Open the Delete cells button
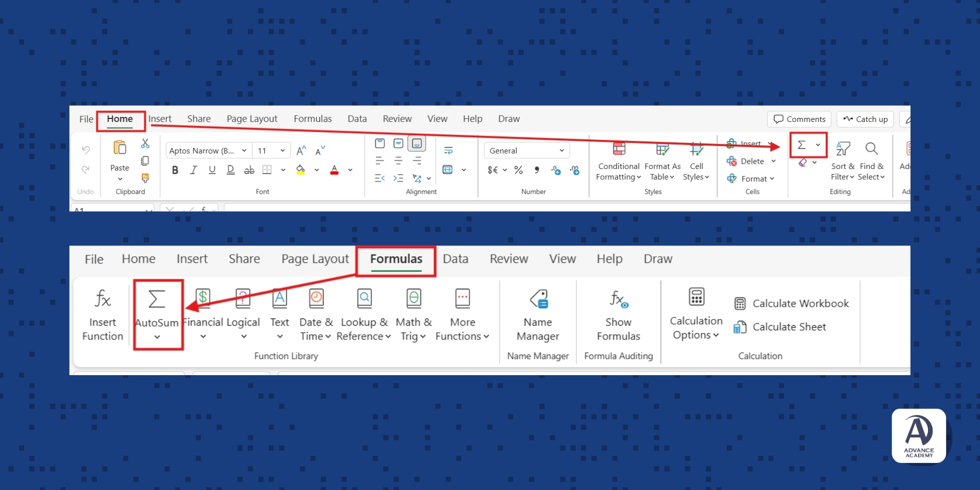 coord(751,161)
